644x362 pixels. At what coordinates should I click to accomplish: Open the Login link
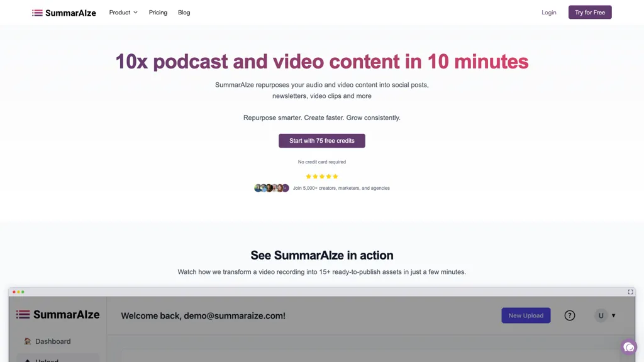[x=548, y=12]
